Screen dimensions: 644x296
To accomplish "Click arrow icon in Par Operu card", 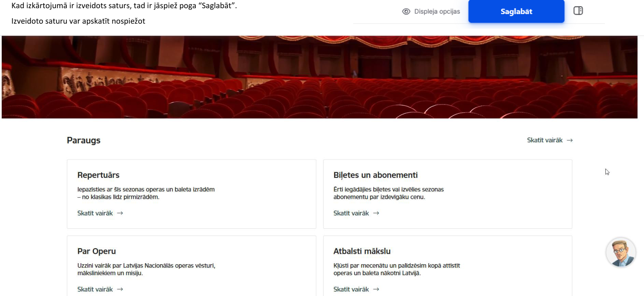I will click(120, 289).
